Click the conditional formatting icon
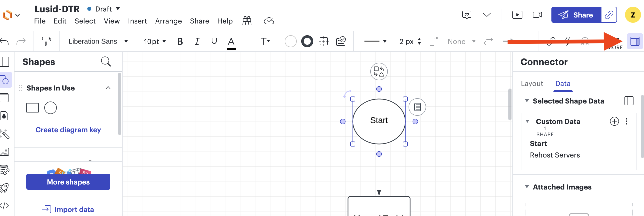This screenshot has width=644, height=216. (341, 41)
